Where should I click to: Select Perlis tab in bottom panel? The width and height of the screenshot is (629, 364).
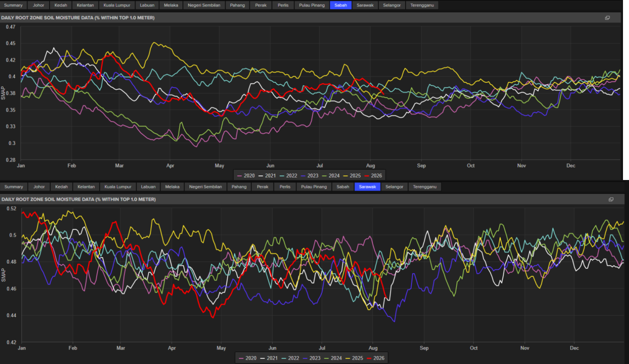coord(285,187)
